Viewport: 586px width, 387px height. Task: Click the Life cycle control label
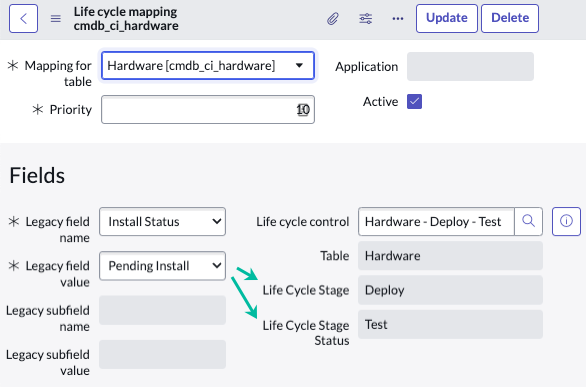tap(303, 222)
